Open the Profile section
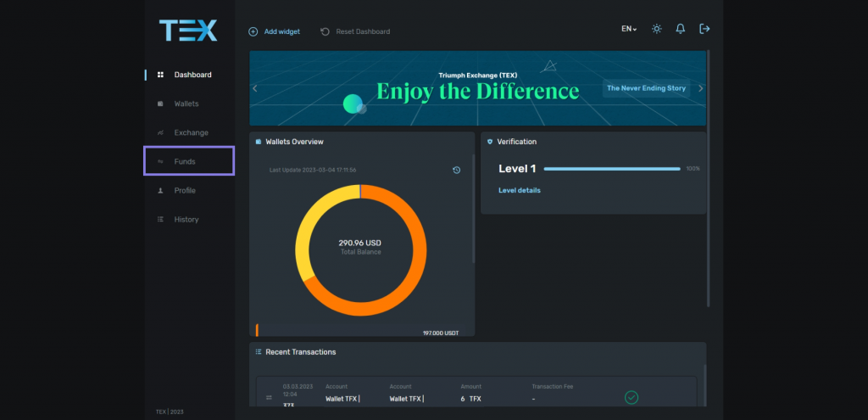The width and height of the screenshot is (868, 420). click(184, 191)
